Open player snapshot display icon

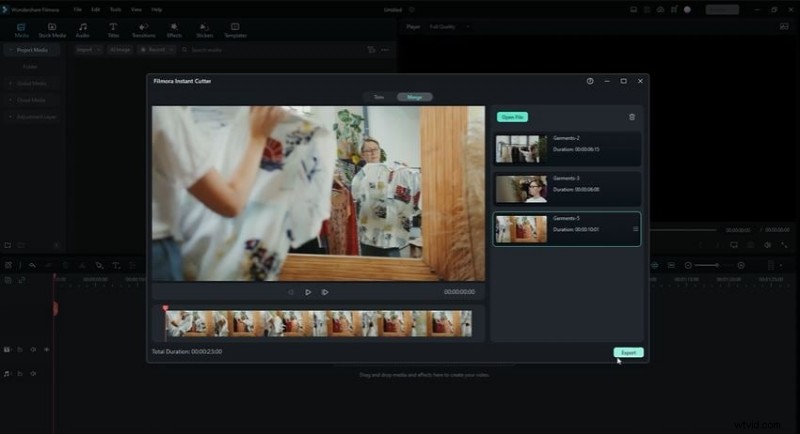784,27
